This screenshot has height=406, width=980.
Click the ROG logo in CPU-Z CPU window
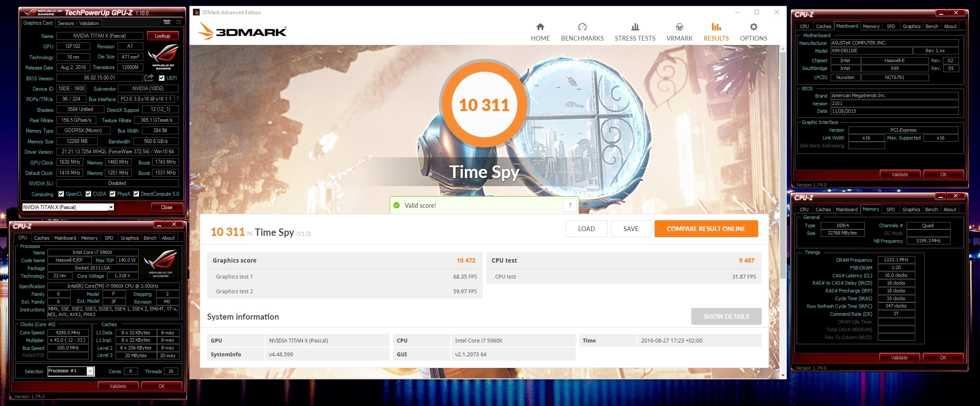160,263
